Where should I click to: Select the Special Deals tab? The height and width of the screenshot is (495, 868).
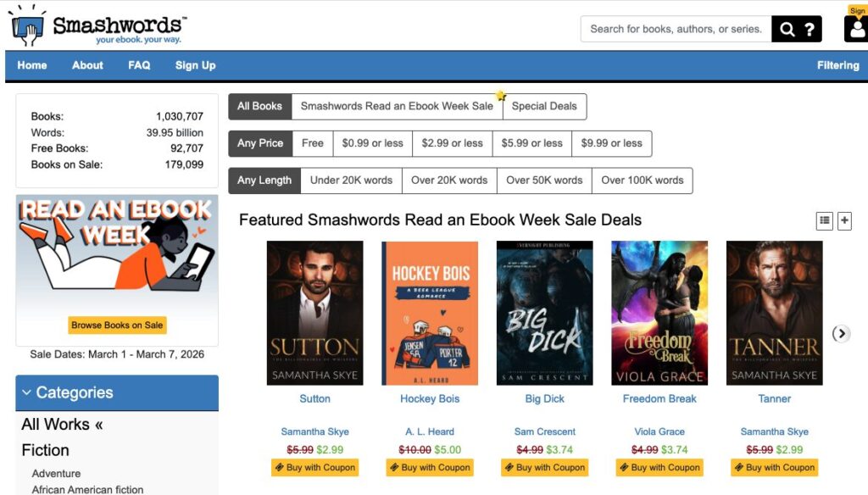point(544,106)
